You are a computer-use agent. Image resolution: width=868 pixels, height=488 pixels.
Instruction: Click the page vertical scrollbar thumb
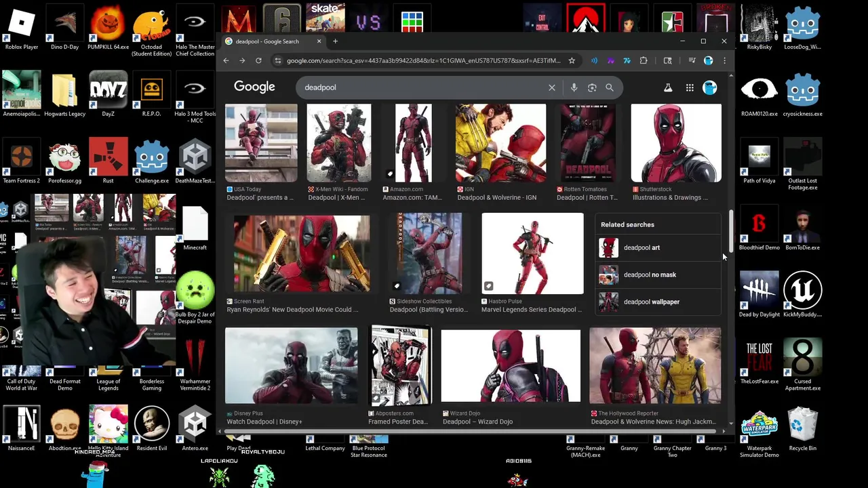click(731, 230)
